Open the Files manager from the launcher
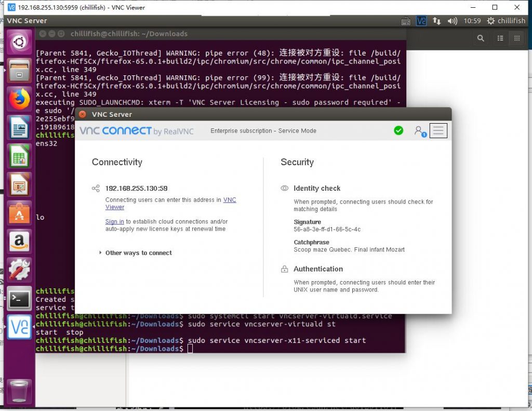The image size is (532, 411). pos(19,71)
